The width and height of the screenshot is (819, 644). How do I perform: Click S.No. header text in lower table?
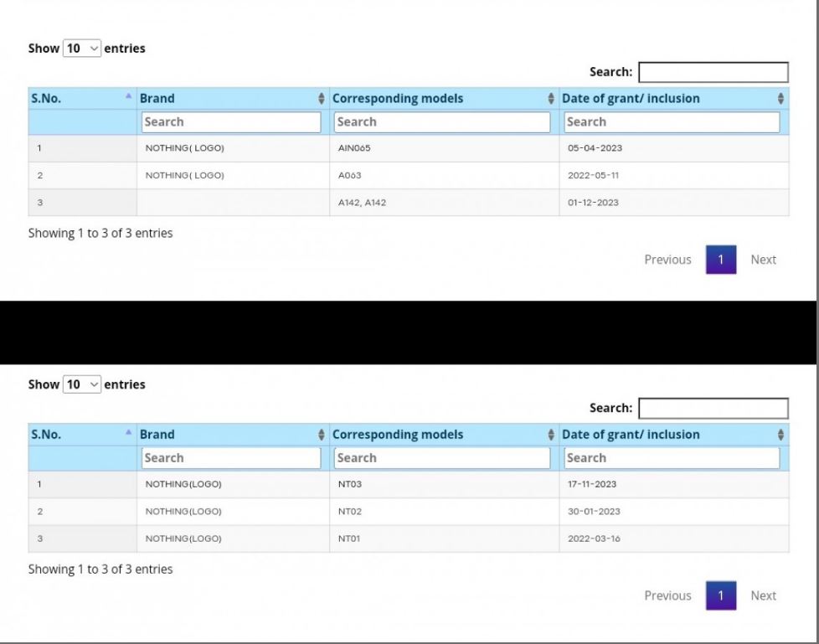pyautogui.click(x=46, y=435)
